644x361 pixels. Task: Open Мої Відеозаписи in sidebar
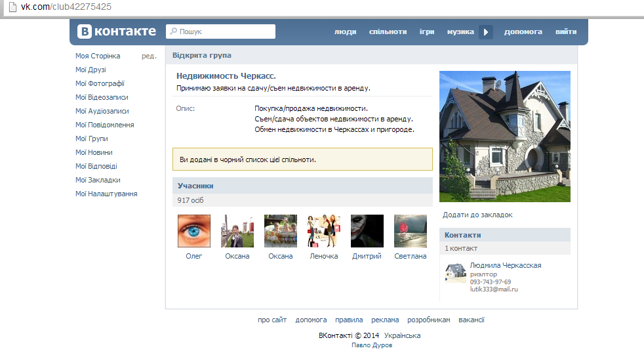coord(102,97)
